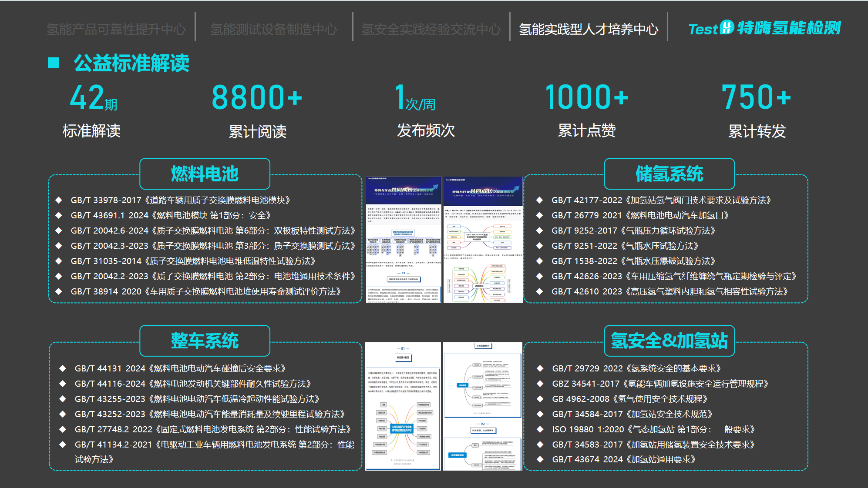The height and width of the screenshot is (488, 868).
Task: Click the 燃料电池 category button
Action: pos(205,174)
